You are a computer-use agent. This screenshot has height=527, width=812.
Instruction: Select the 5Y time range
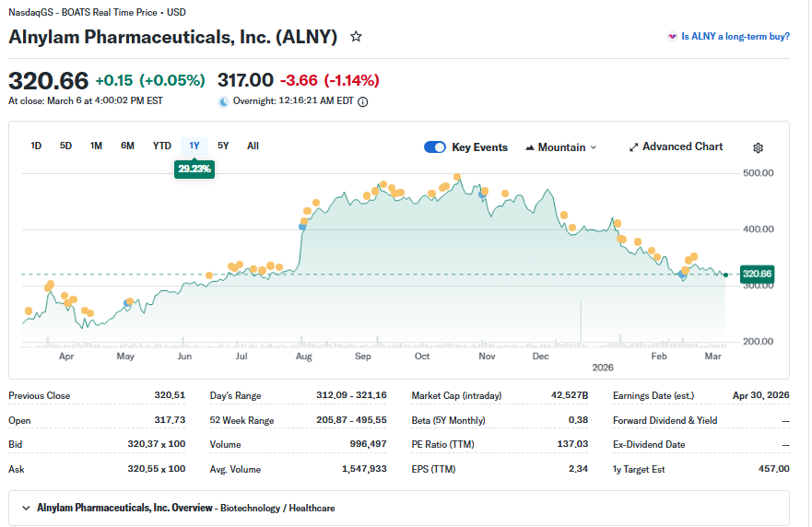(x=223, y=146)
